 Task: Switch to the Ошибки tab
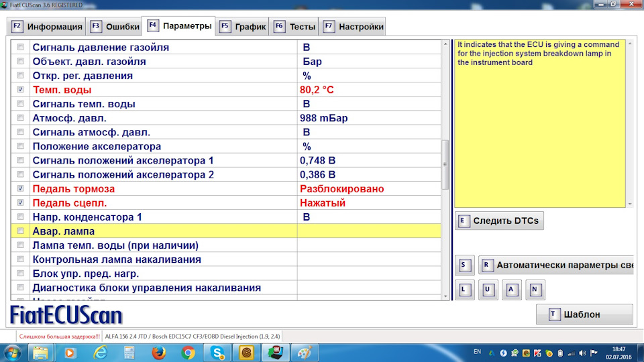[x=115, y=27]
